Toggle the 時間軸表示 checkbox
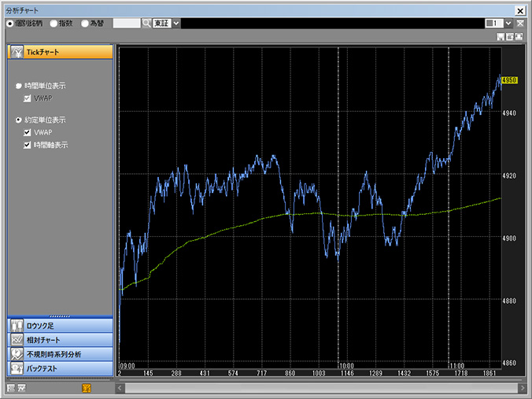The height and width of the screenshot is (399, 532). click(27, 146)
